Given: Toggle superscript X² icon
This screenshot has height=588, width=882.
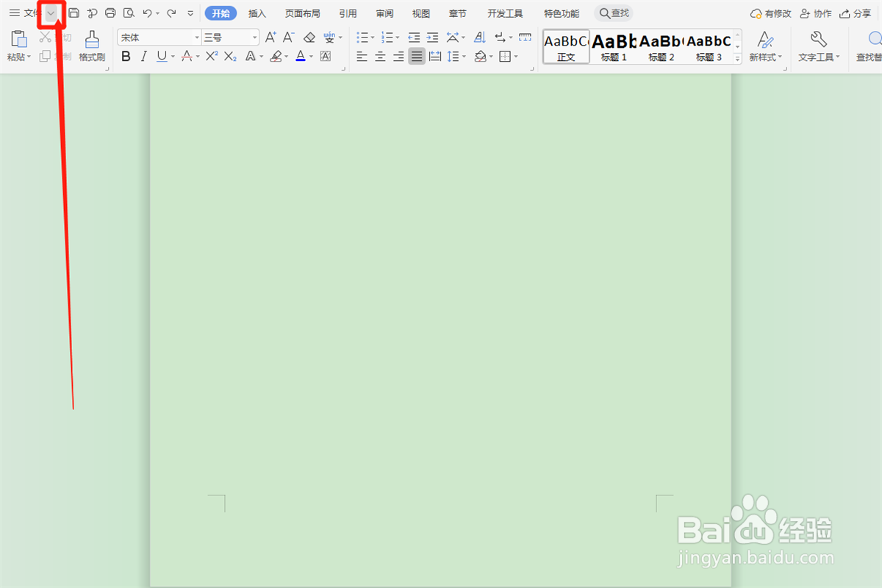Looking at the screenshot, I should tap(212, 56).
